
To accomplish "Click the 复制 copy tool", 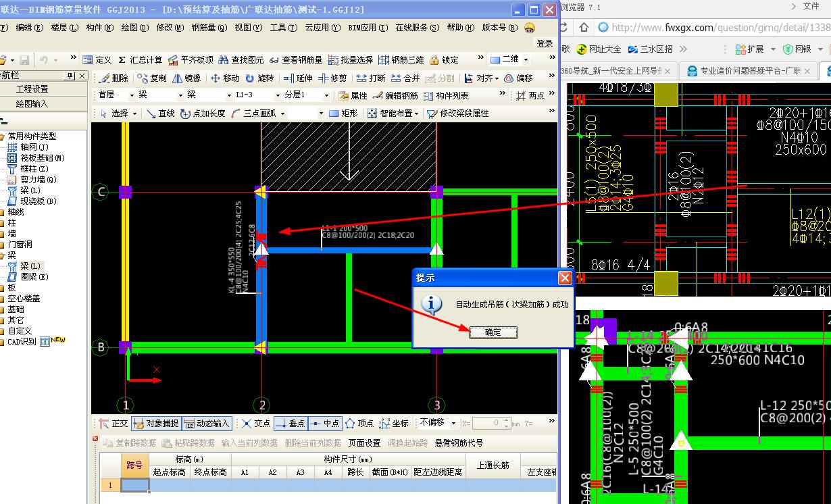I will click(x=151, y=78).
